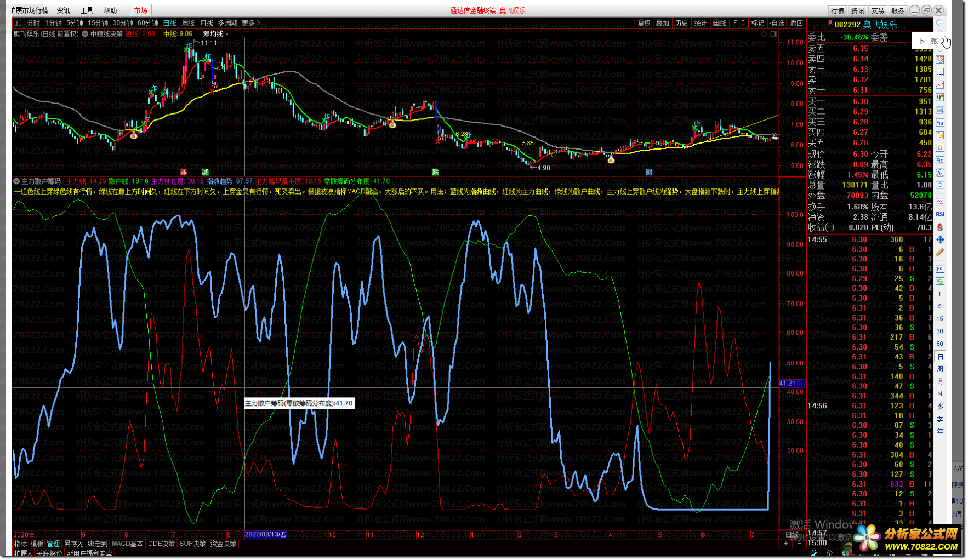Open the 市场 menu item
The image size is (968, 560).
click(141, 10)
